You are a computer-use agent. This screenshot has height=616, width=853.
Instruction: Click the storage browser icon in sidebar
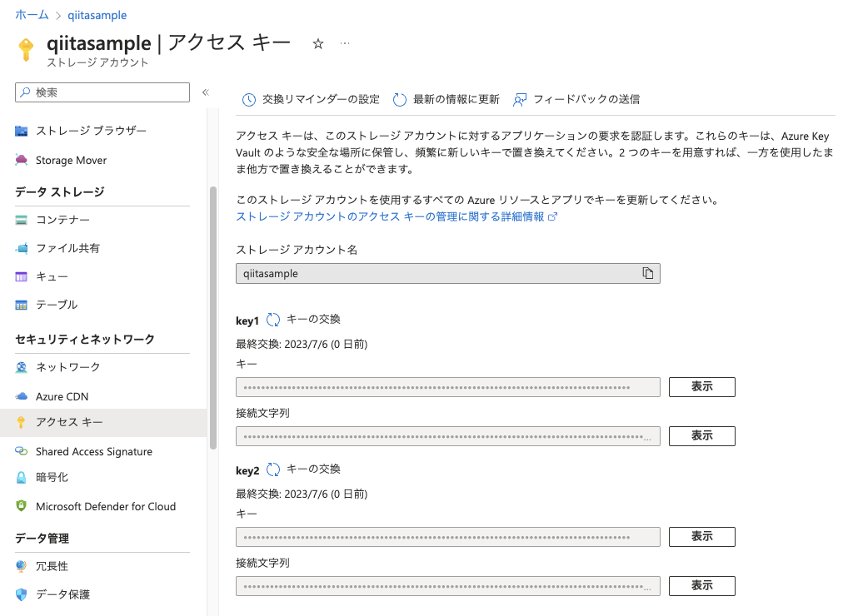[21, 131]
